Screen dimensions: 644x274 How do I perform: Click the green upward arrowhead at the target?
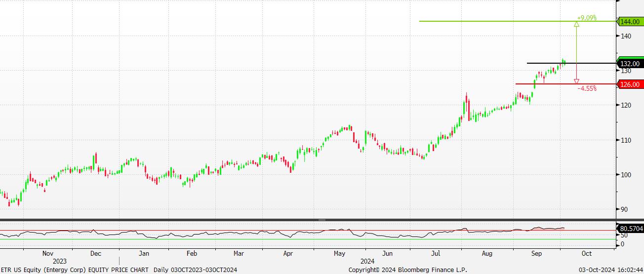(576, 24)
